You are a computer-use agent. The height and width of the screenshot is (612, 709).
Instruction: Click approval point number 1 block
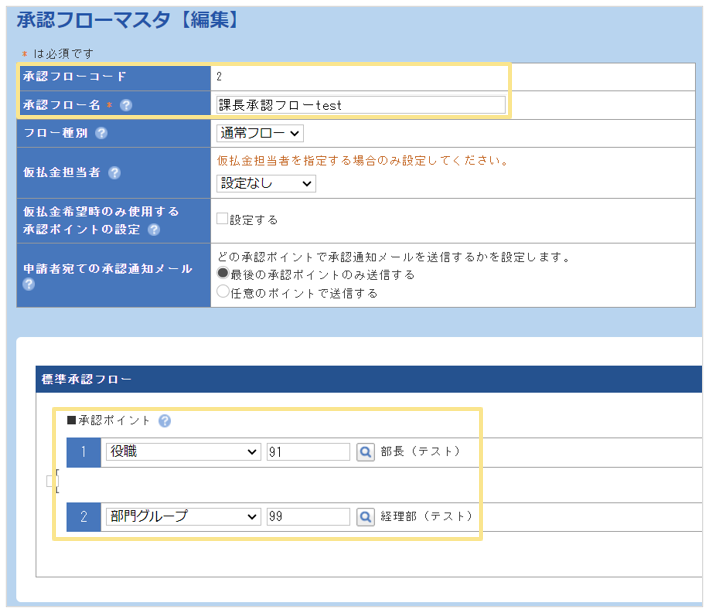[84, 452]
